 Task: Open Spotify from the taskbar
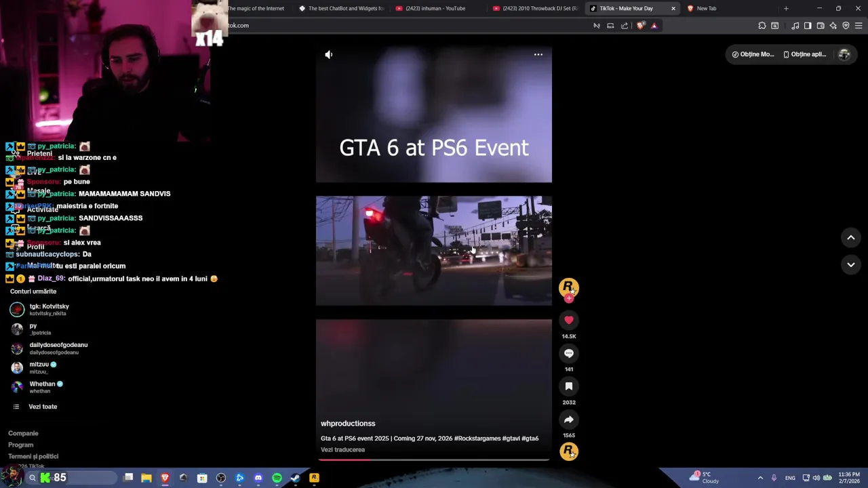(x=277, y=478)
